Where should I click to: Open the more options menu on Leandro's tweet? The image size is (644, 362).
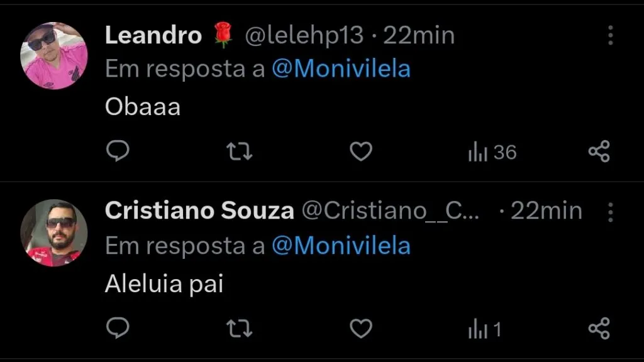point(609,36)
